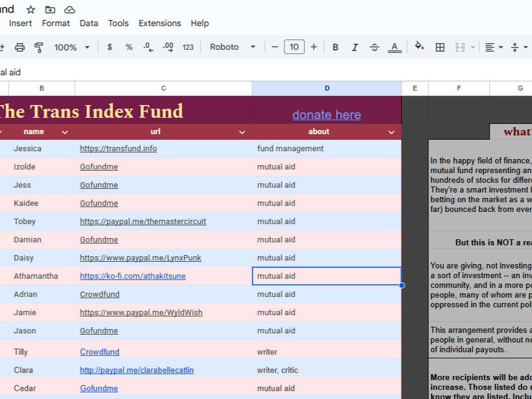Star this spreadsheet document

click(31, 9)
